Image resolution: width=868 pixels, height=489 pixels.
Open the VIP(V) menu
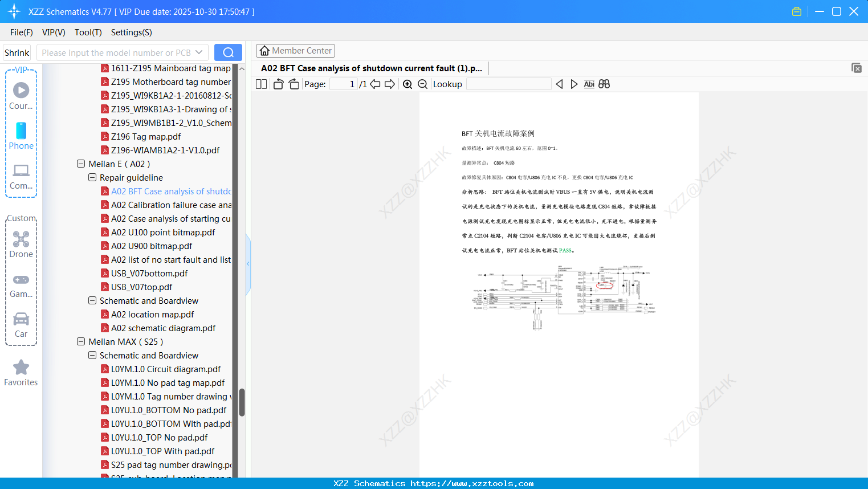pos(53,32)
